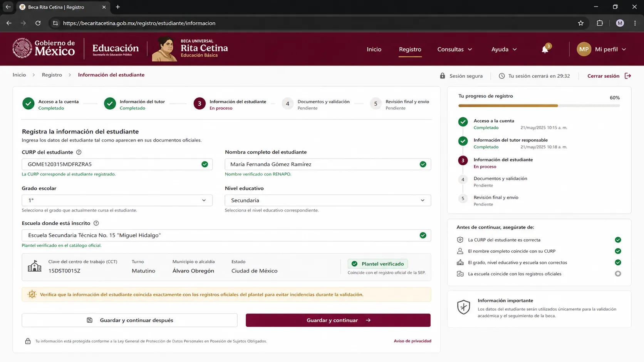Image resolution: width=644 pixels, height=362 pixels.
Task: Click step 2 Información del tutor
Action: tap(134, 104)
